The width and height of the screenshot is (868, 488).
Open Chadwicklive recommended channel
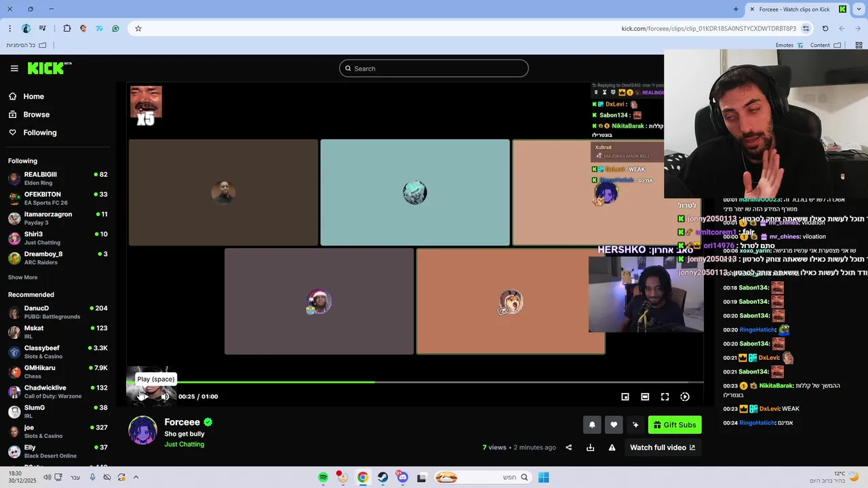tap(58, 392)
